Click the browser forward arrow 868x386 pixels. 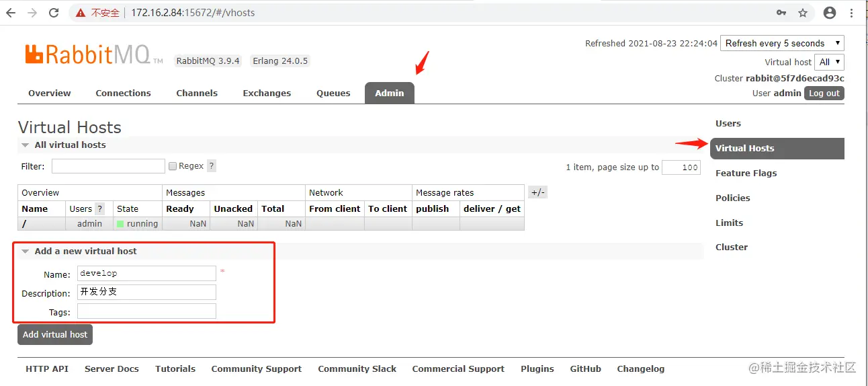(32, 13)
